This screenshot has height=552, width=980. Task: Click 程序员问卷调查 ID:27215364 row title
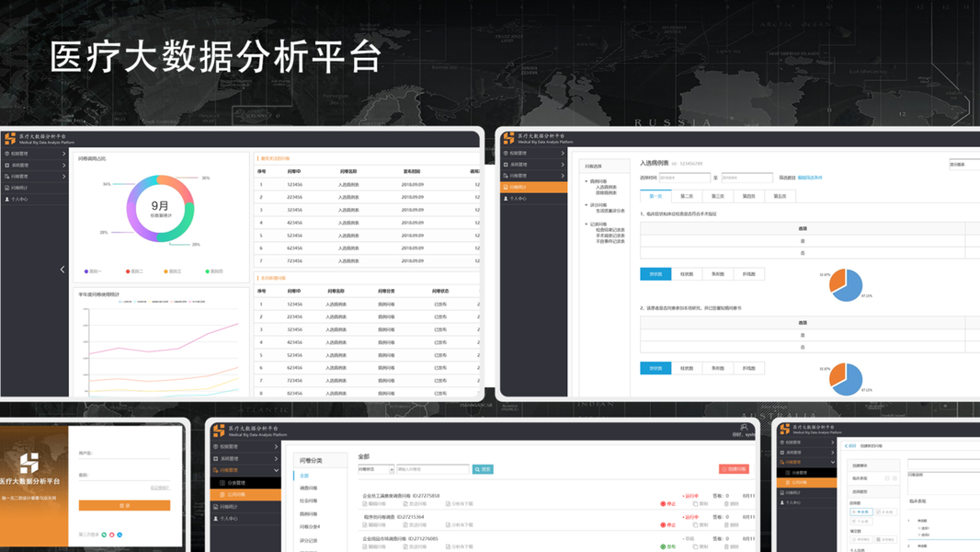393,517
